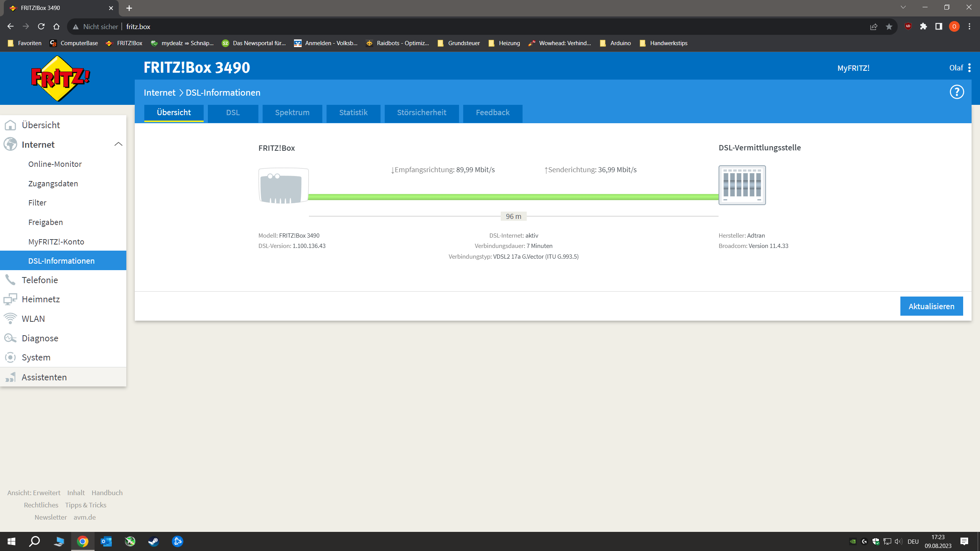The width and height of the screenshot is (980, 551).
Task: Switch to the Spektrum tab
Action: tap(292, 112)
